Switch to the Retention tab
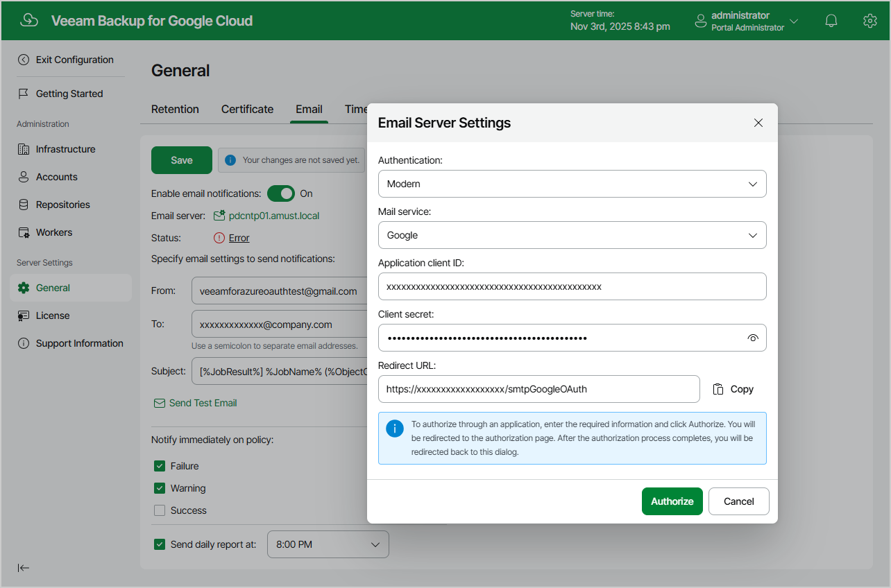891x588 pixels. [175, 109]
